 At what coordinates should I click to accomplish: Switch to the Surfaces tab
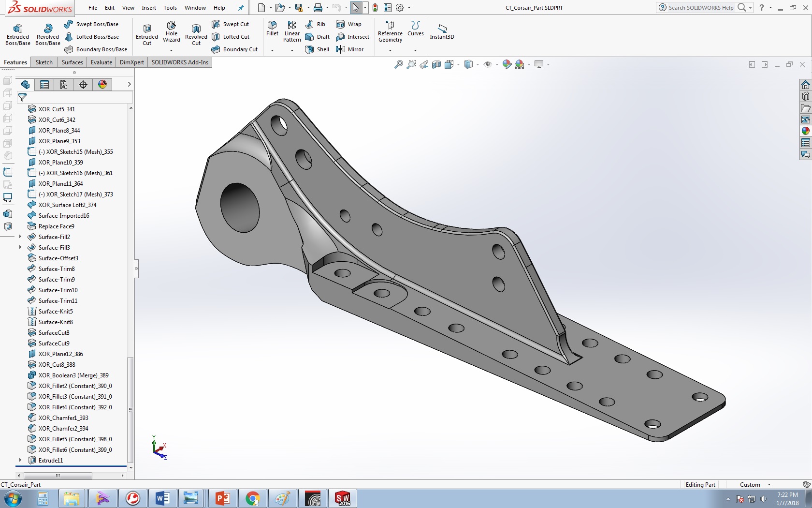[72, 62]
